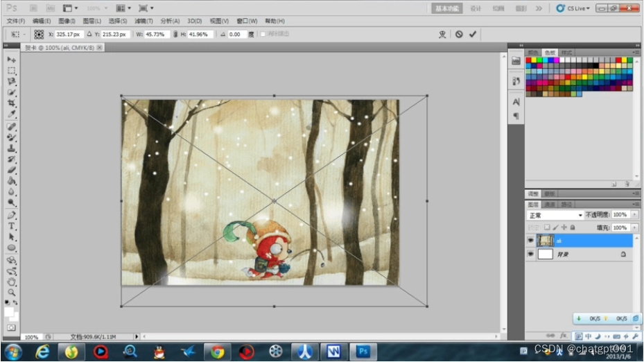Screen dimensions: 644x362
Task: Create new swatch from foreground color
Action: point(614,184)
